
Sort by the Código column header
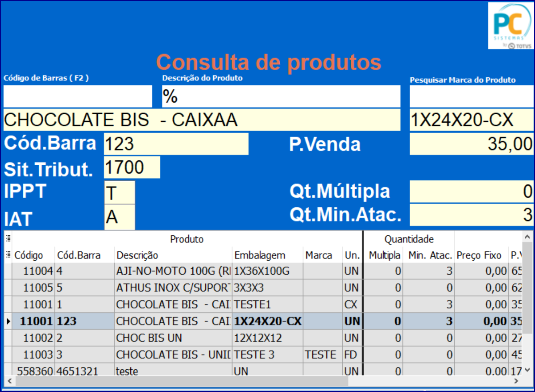(x=33, y=255)
